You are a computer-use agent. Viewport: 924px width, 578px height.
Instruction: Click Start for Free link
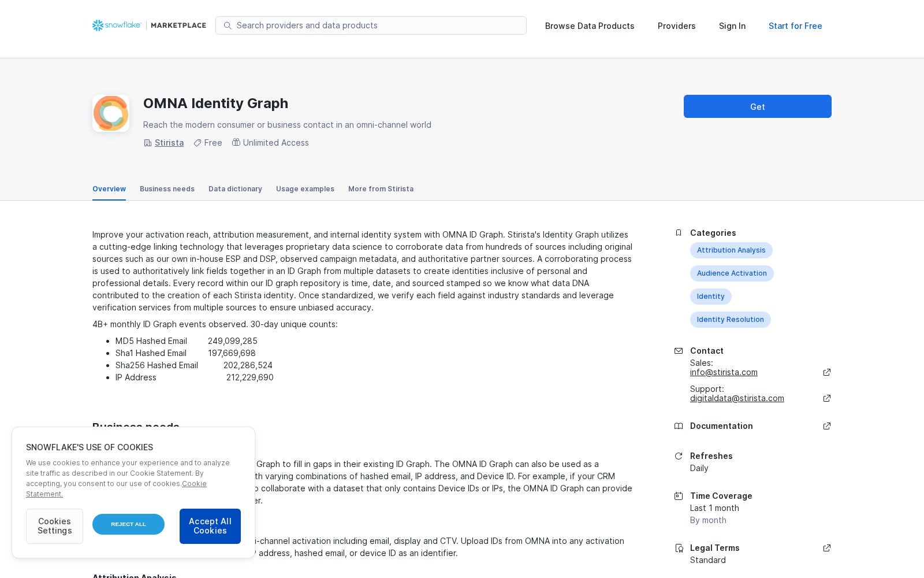(x=795, y=26)
